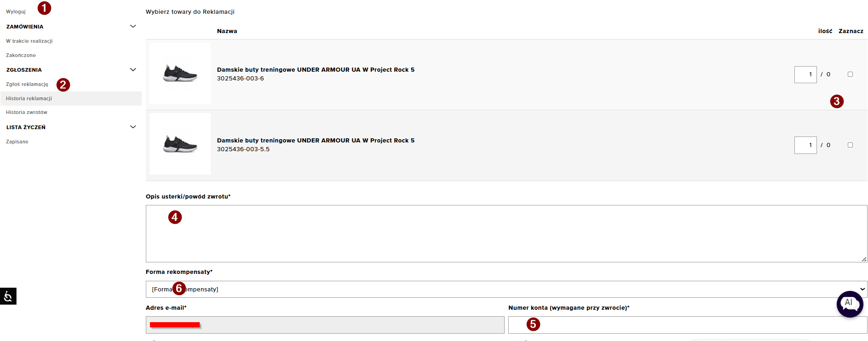Viewport: 868px width, 341px height.
Task: Open W trakcie realizacji orders
Action: click(29, 41)
